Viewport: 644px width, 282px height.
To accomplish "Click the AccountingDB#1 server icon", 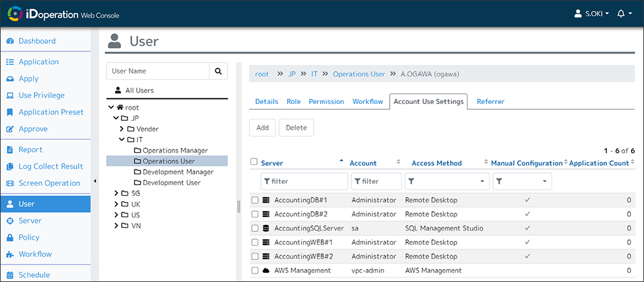I will pyautogui.click(x=266, y=200).
